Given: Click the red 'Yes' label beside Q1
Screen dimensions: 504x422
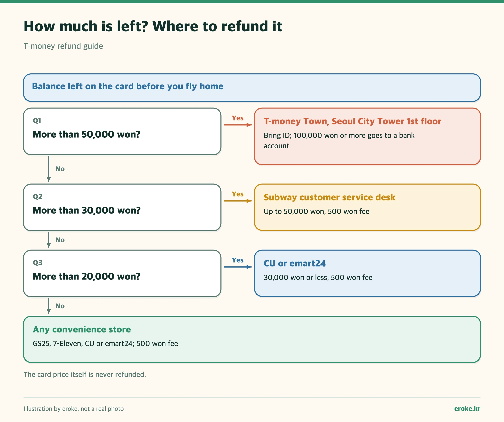Looking at the screenshot, I should click(x=238, y=118).
